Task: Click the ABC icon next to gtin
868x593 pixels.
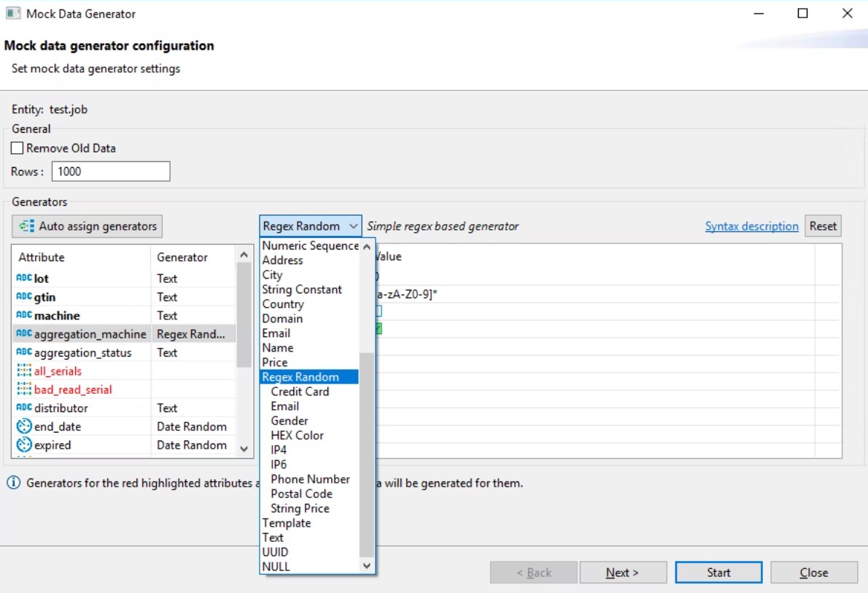Action: pos(23,297)
